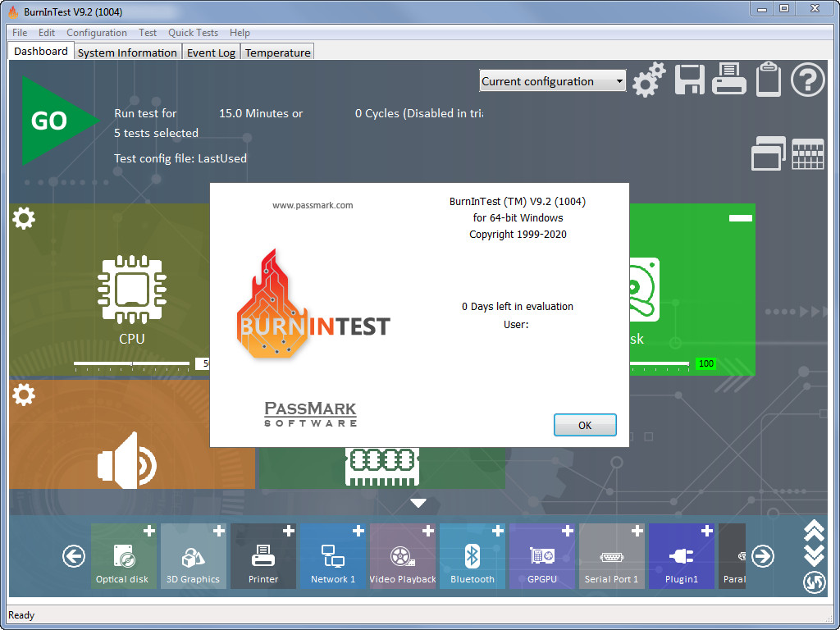Viewport: 840px width, 630px height.
Task: Click the swap/refresh tests circular icon
Action: coord(814,582)
